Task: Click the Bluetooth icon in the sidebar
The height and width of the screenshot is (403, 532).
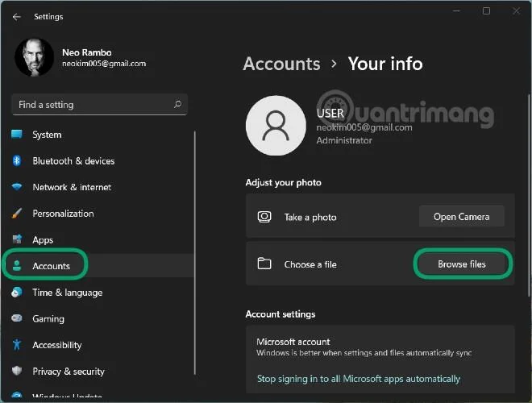Action: click(17, 160)
